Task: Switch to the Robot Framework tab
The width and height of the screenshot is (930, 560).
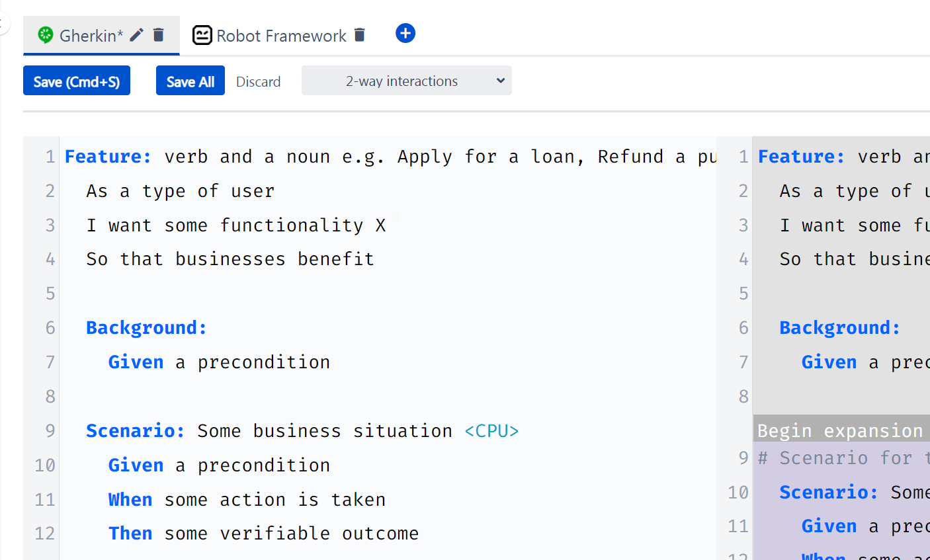Action: coord(281,36)
